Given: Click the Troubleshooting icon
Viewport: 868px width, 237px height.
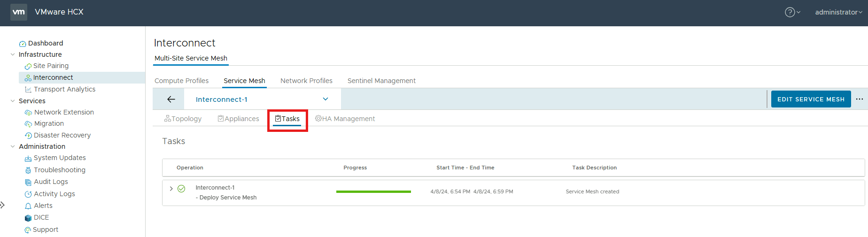Looking at the screenshot, I should (x=28, y=170).
